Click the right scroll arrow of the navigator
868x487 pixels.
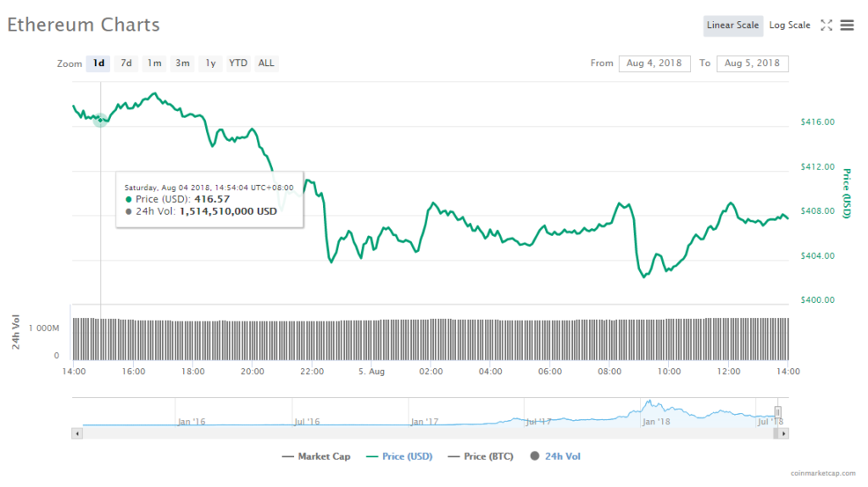click(x=784, y=434)
